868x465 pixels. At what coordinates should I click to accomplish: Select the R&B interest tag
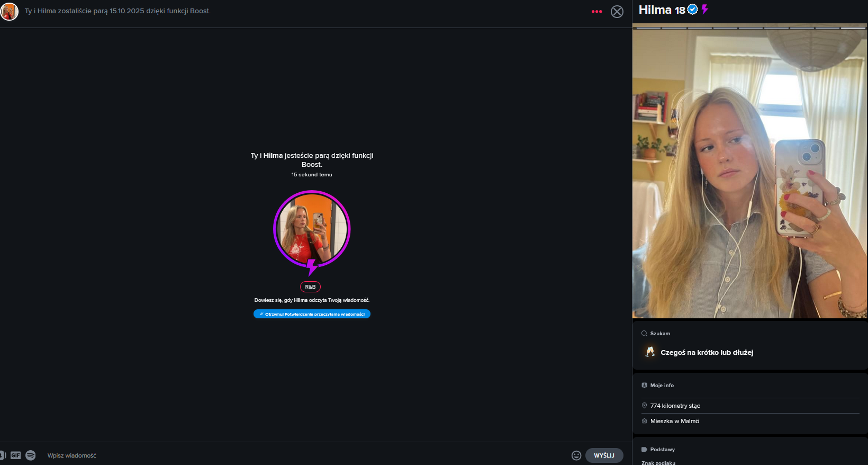(310, 287)
